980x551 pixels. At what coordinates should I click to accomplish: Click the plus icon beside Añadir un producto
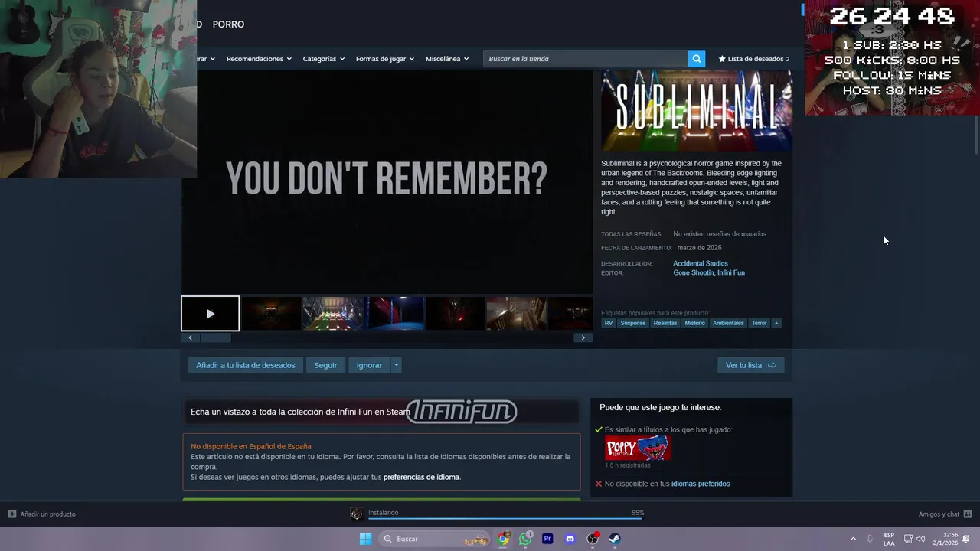(x=11, y=514)
